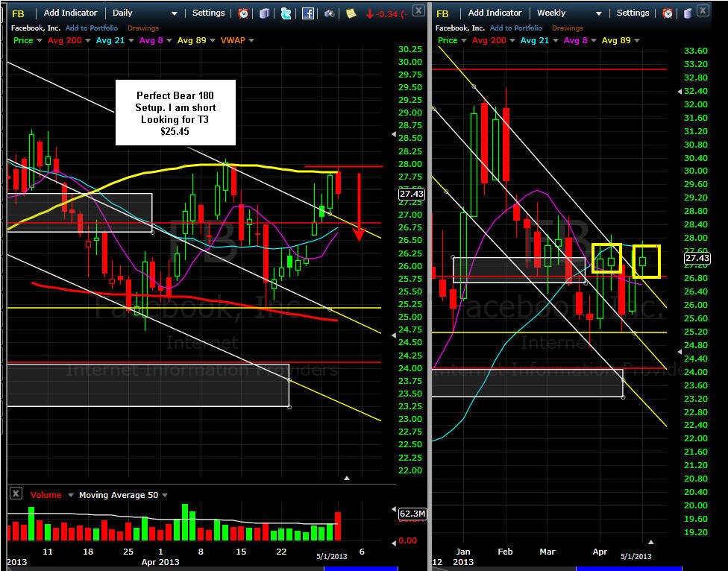Close the Volume panel with its X icon
Image resolution: width=728 pixels, height=571 pixels.
tap(16, 493)
